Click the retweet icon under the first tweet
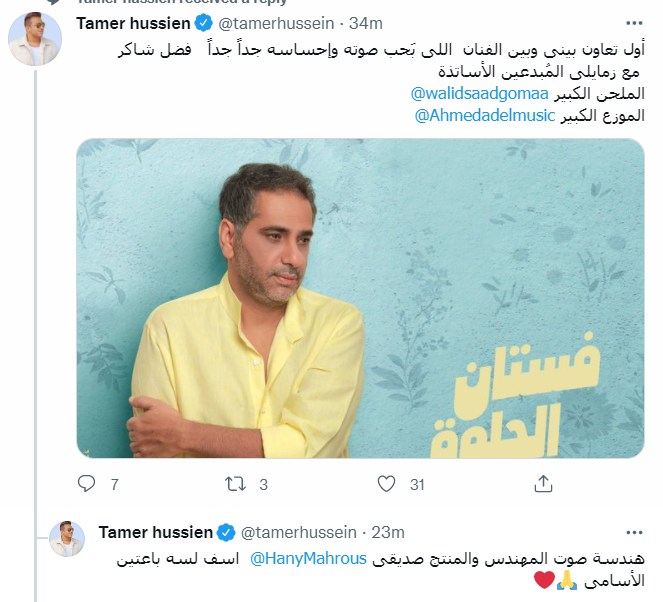Viewport: 663px width, 602px height. tap(236, 484)
